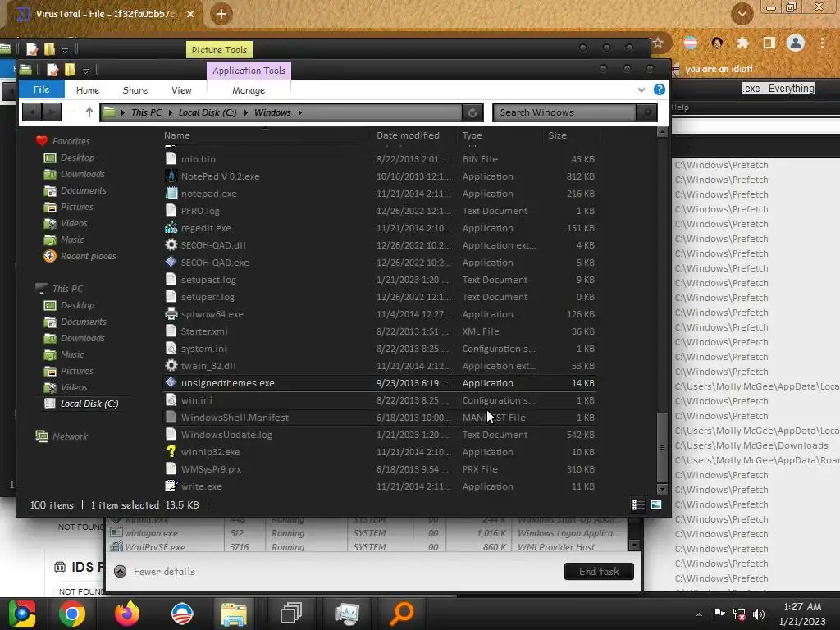
Task: Select the regedit.exe icon
Action: coord(171,228)
